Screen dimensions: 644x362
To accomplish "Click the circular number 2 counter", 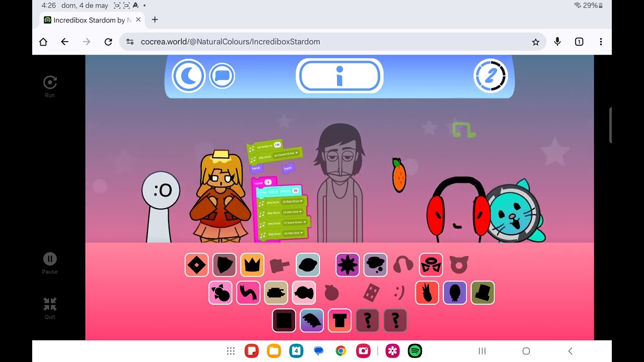I will (x=491, y=76).
